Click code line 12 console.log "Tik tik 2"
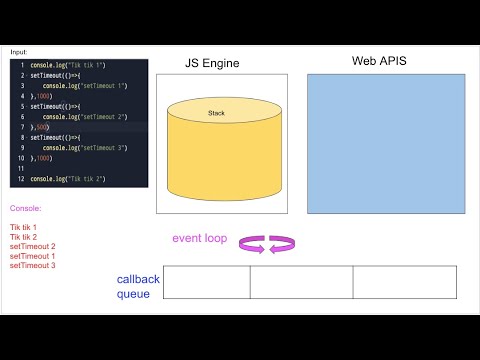Image resolution: width=480 pixels, height=360 pixels. click(x=68, y=179)
